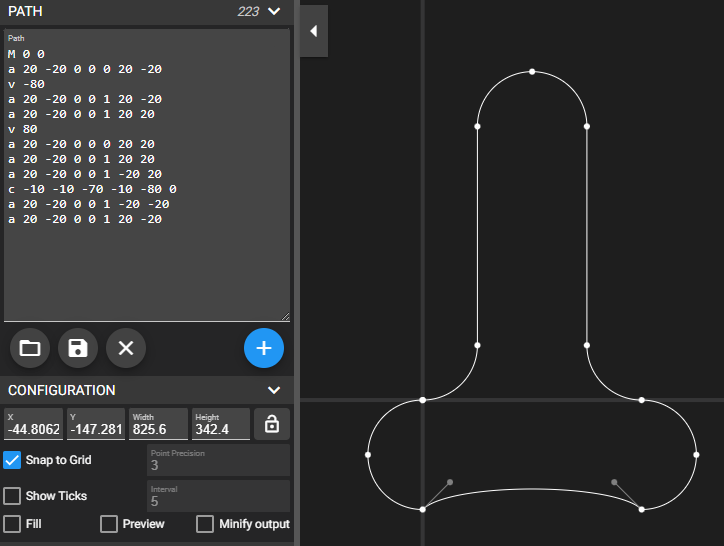
Task: Collapse the CONFIGURATION section chevron
Action: [x=274, y=390]
